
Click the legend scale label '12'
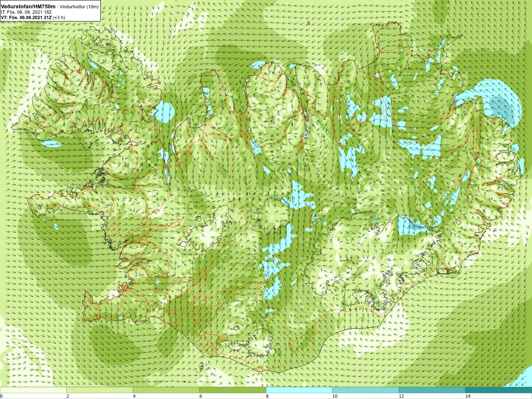pyautogui.click(x=401, y=396)
